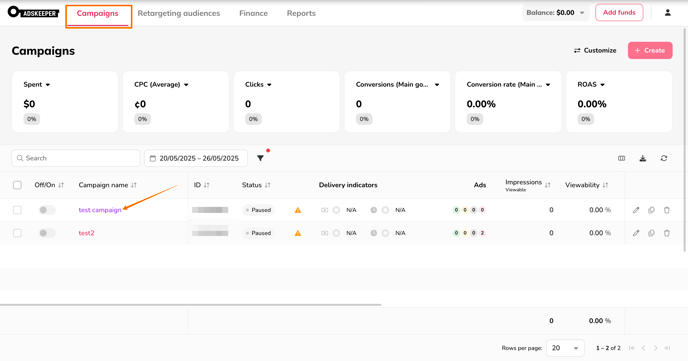The width and height of the screenshot is (688, 361).
Task: Click the Customize button
Action: 595,50
